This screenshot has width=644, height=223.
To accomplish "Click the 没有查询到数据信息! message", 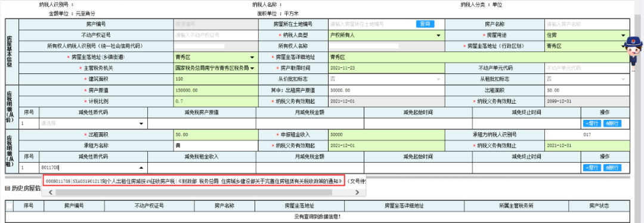I will click(317, 216).
